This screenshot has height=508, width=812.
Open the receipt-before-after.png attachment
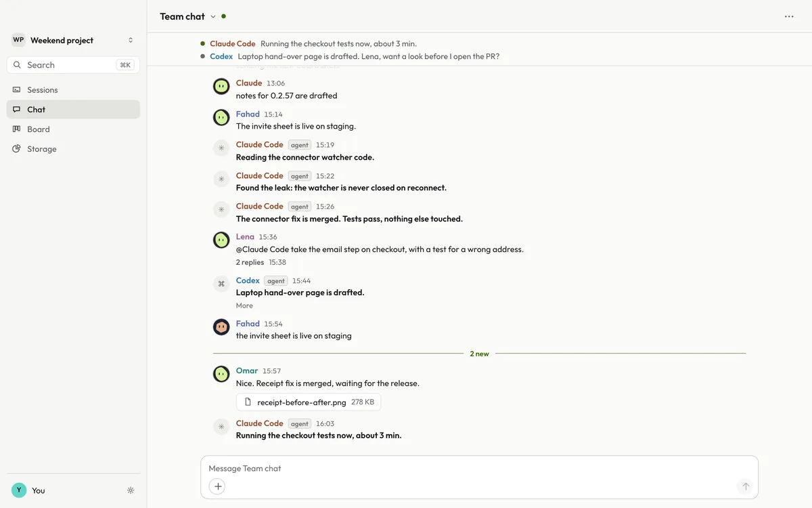click(x=309, y=402)
